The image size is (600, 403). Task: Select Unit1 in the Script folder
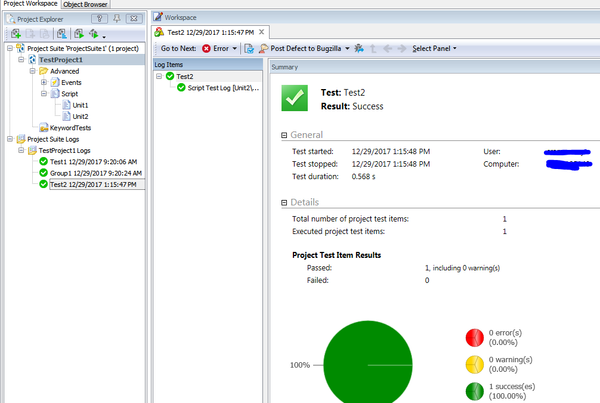point(79,105)
